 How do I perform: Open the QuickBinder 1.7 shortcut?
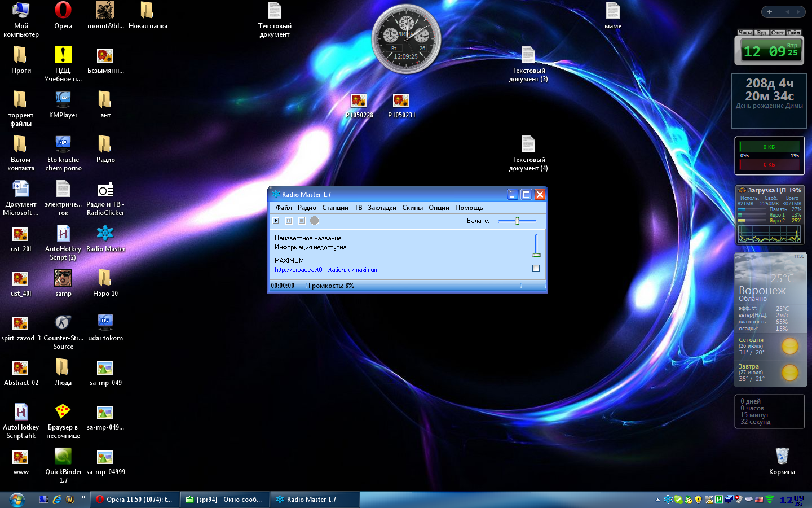[63, 466]
